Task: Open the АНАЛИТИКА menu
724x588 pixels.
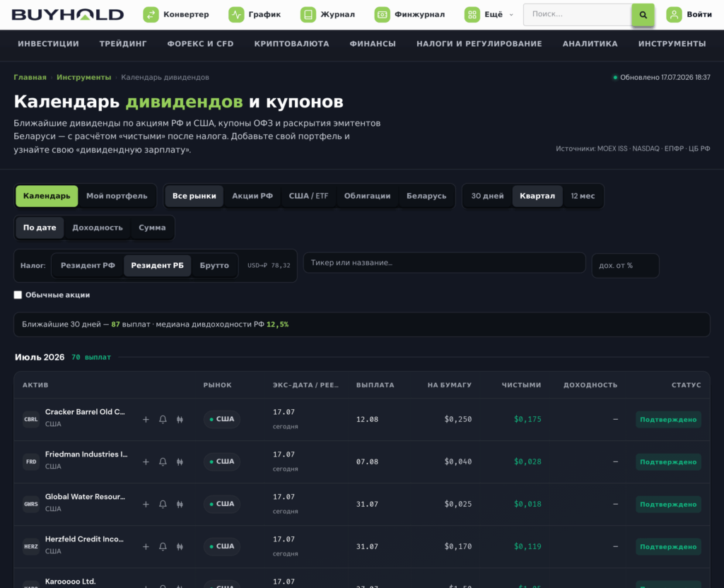Action: coord(590,44)
